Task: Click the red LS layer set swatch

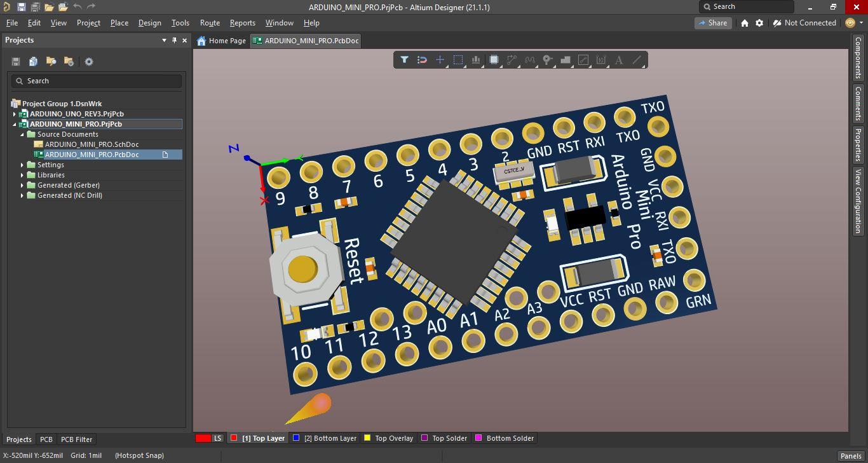Action: [x=203, y=438]
